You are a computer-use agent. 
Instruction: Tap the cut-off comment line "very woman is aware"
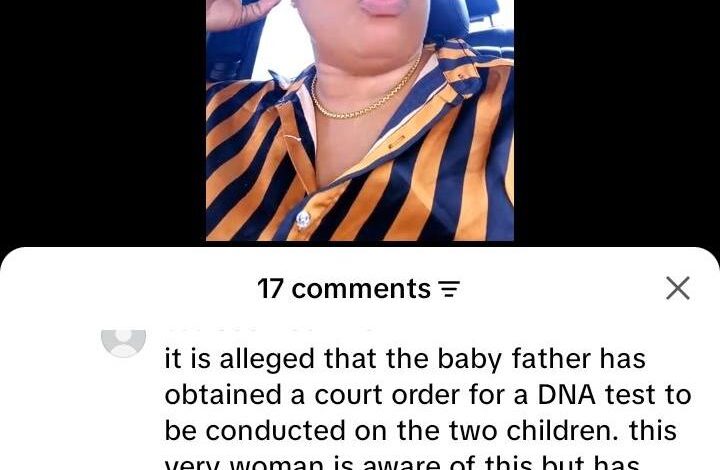pyautogui.click(x=402, y=462)
